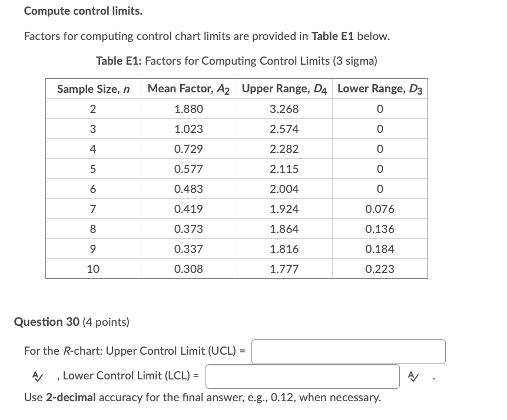Screen dimensions: 507x420
Task: Select the 'Mean Factor, A2' column header
Action: coord(189,89)
